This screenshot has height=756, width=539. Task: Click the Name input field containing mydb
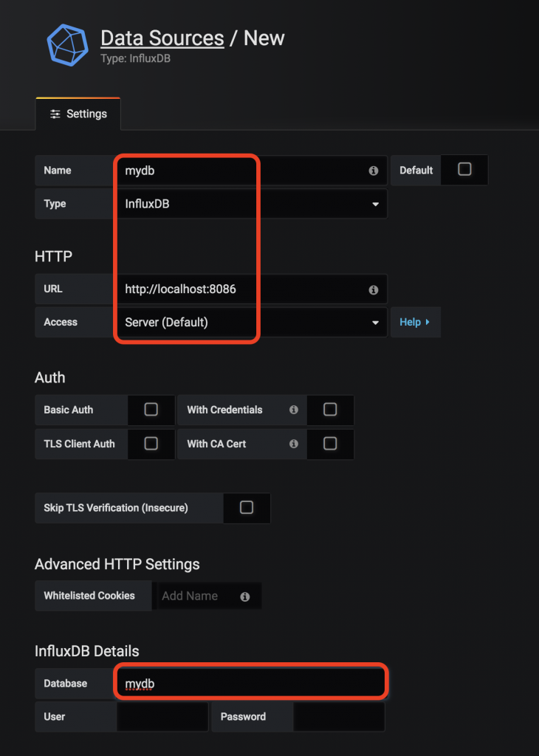(x=252, y=171)
